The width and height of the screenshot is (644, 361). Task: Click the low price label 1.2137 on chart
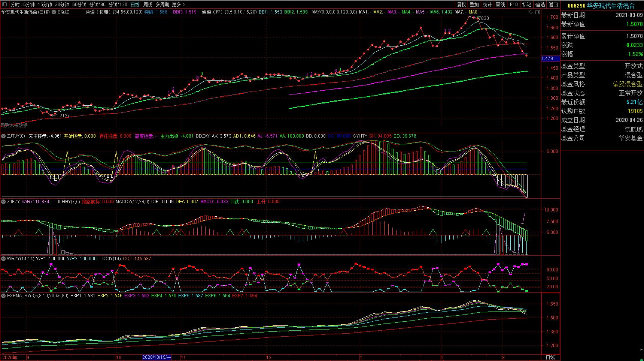63,116
